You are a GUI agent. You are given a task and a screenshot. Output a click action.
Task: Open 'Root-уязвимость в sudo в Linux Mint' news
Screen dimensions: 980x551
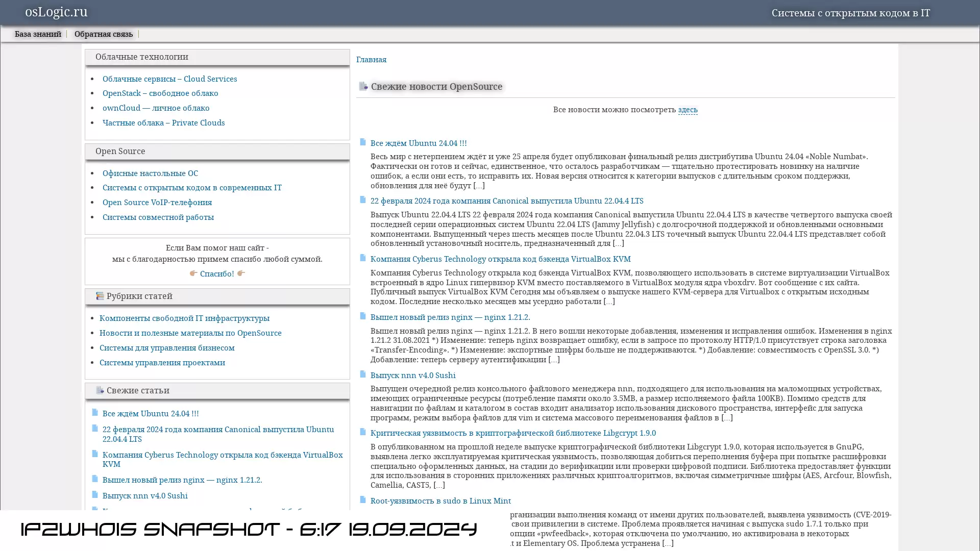tap(440, 501)
